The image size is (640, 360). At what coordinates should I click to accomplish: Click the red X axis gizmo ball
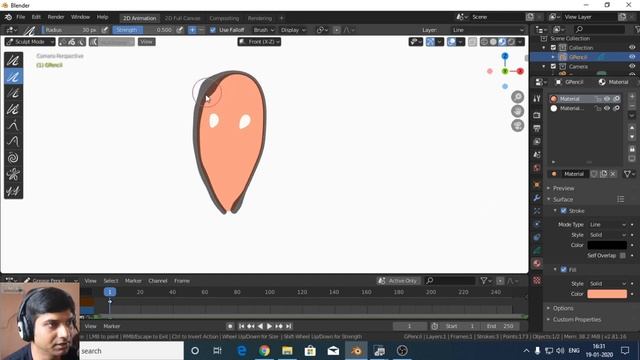520,71
